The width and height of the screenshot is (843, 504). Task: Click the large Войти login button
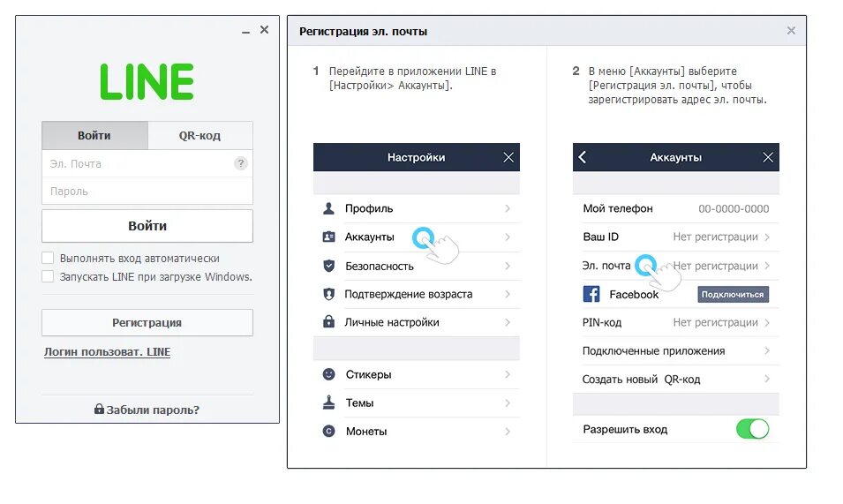click(x=147, y=226)
